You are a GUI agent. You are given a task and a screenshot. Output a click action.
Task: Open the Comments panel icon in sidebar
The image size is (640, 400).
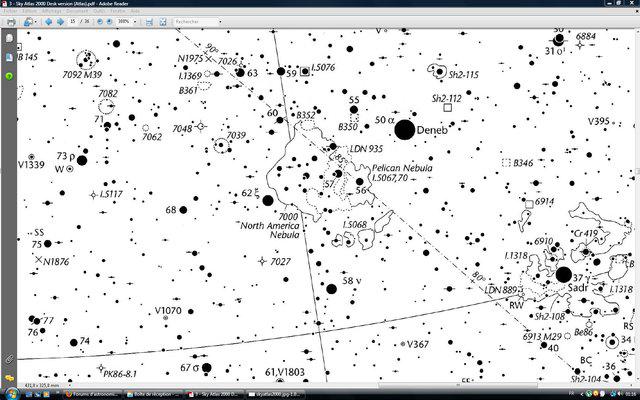[x=9, y=378]
